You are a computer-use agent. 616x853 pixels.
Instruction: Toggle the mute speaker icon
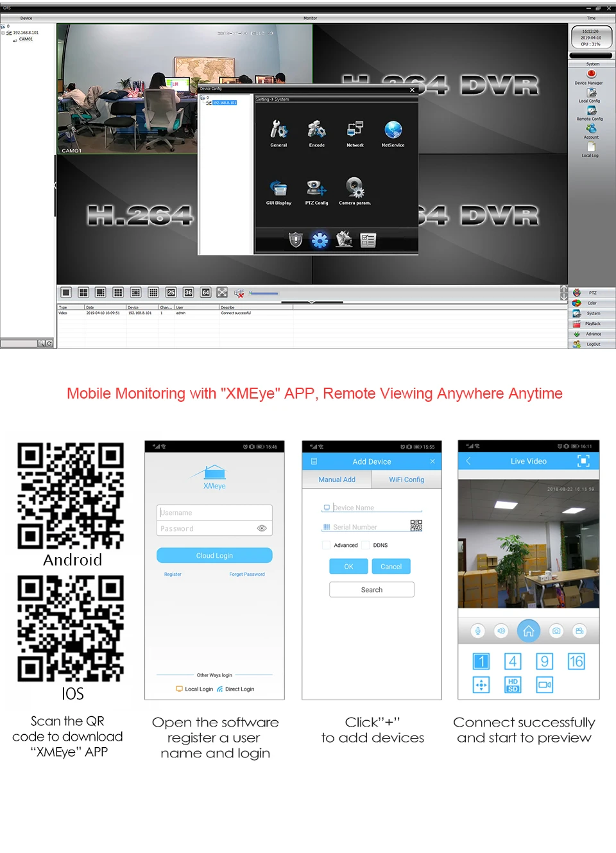(x=239, y=293)
